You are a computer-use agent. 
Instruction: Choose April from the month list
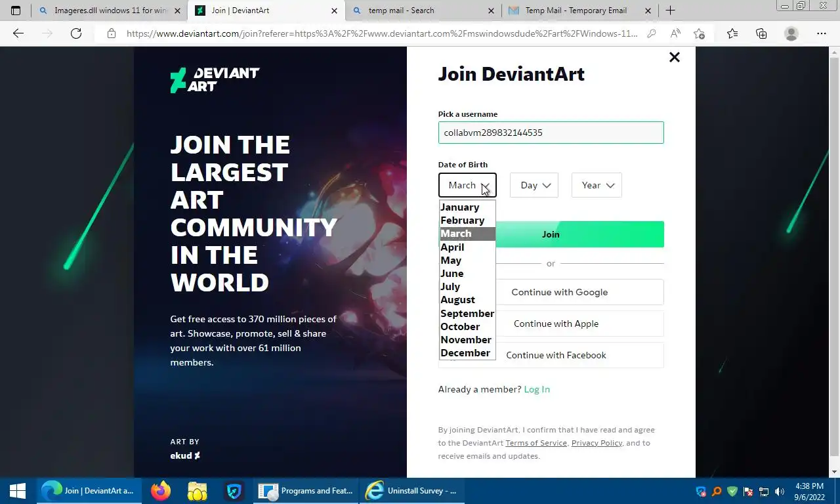[x=467, y=247]
